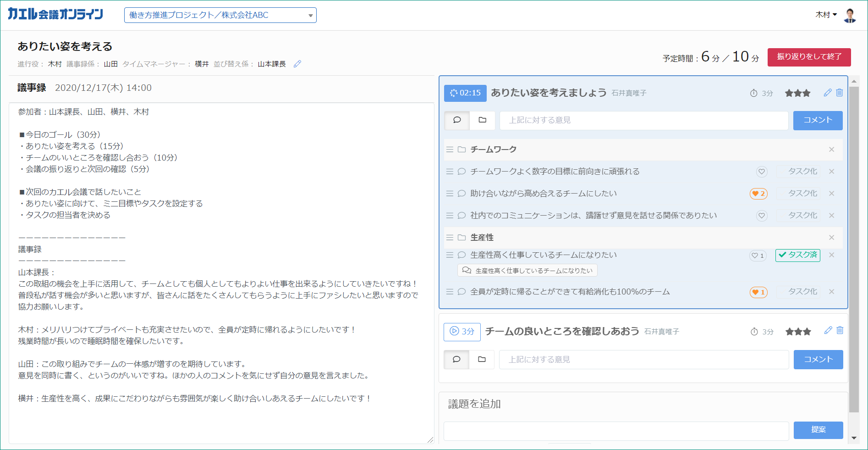868x450 pixels.
Task: Toggle the heart on 助け合いながら高め合える comment
Action: [758, 194]
